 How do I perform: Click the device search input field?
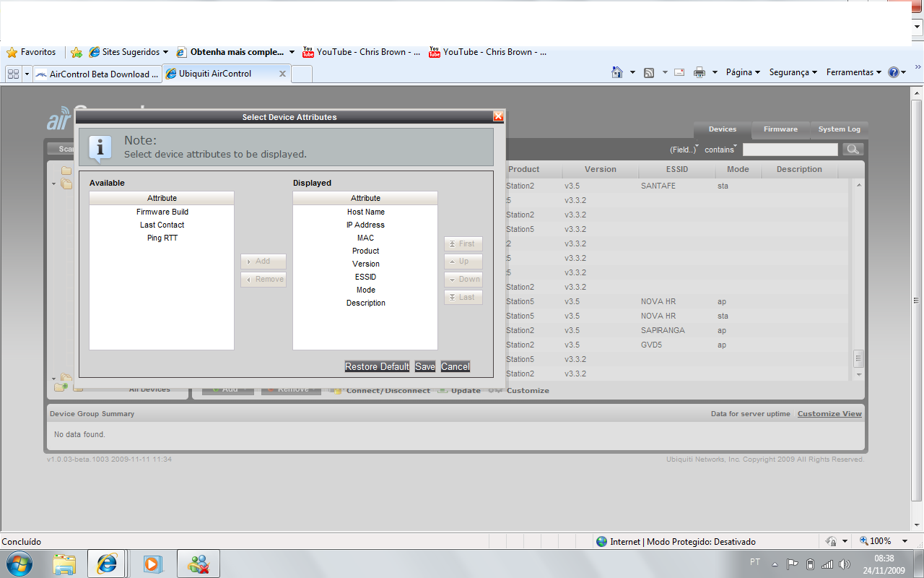(790, 150)
